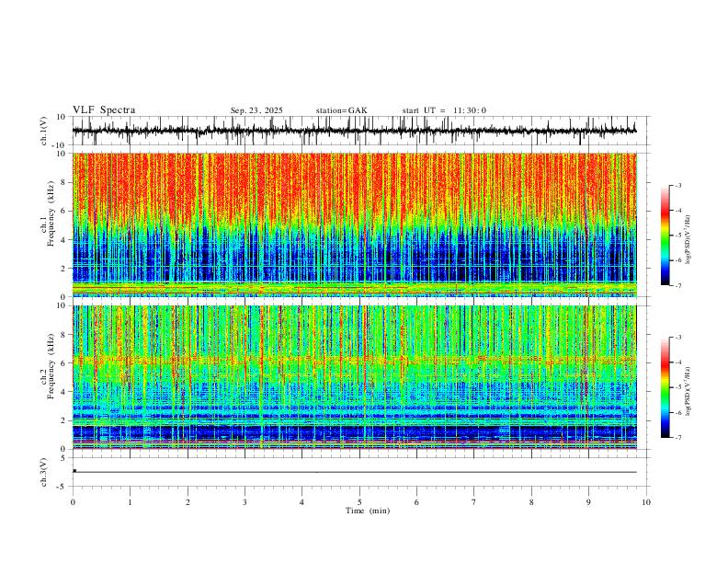Click the time axis tick label '4'
Screen dimensions: 728x563
click(302, 502)
